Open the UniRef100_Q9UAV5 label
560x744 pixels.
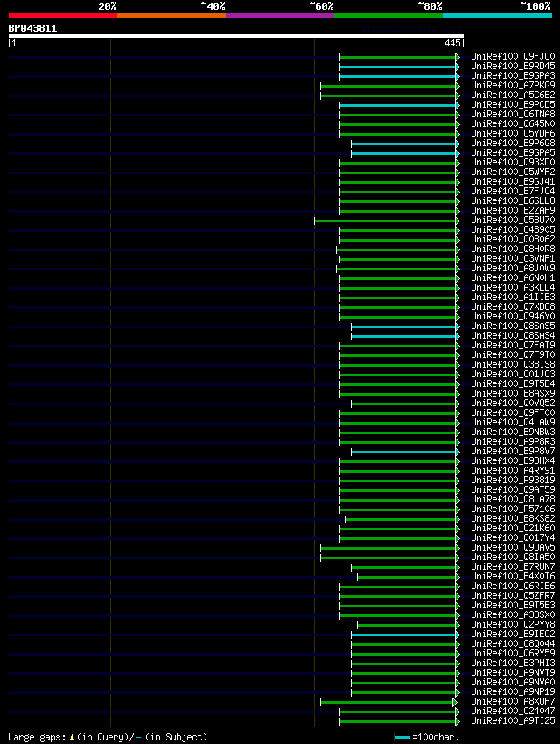(x=513, y=548)
